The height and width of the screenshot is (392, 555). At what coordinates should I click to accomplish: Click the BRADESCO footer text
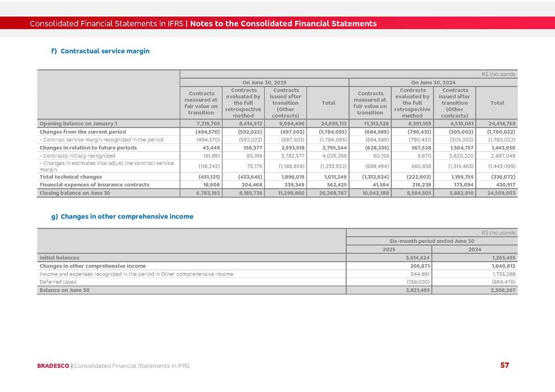click(x=53, y=366)
